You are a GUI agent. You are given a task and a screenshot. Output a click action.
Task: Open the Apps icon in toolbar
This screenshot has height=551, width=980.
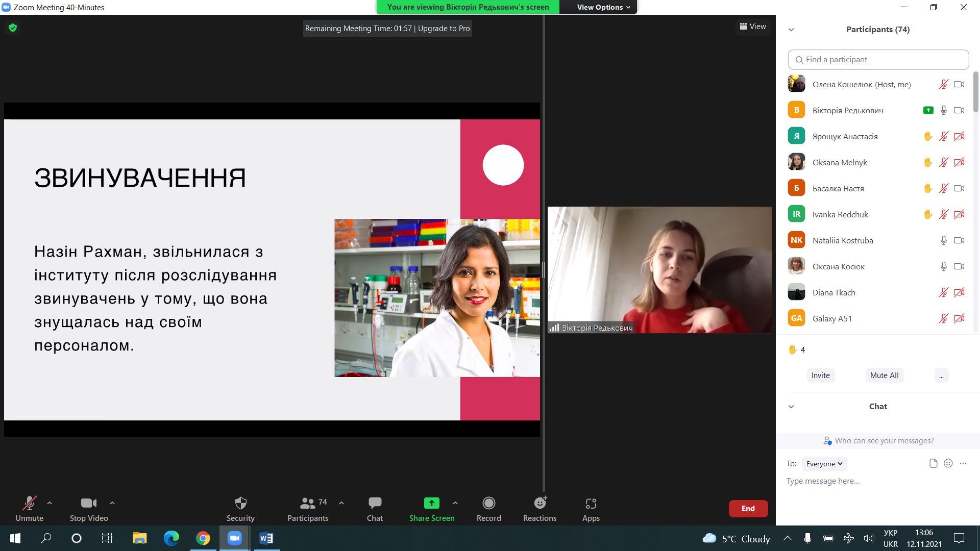coord(591,504)
